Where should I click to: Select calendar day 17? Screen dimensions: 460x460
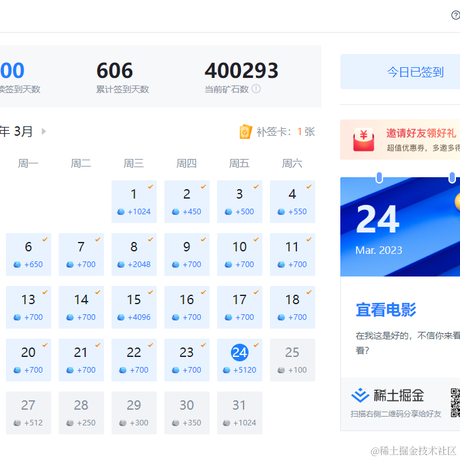coord(239,307)
